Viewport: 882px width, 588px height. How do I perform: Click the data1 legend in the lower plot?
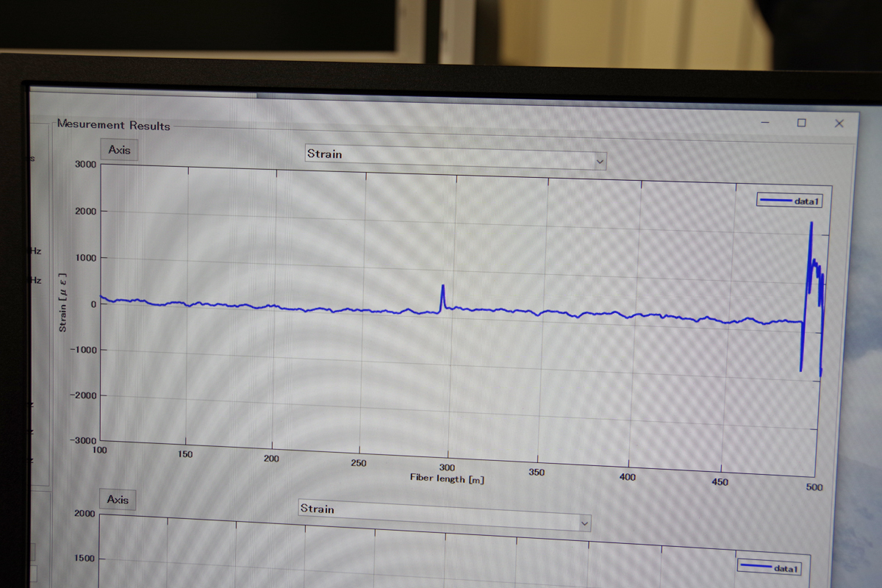tap(769, 567)
